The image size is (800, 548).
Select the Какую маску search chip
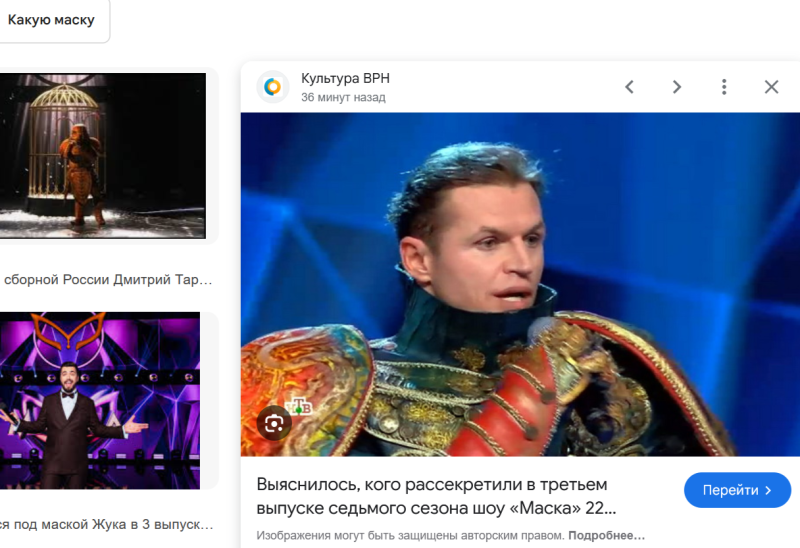pos(51,20)
